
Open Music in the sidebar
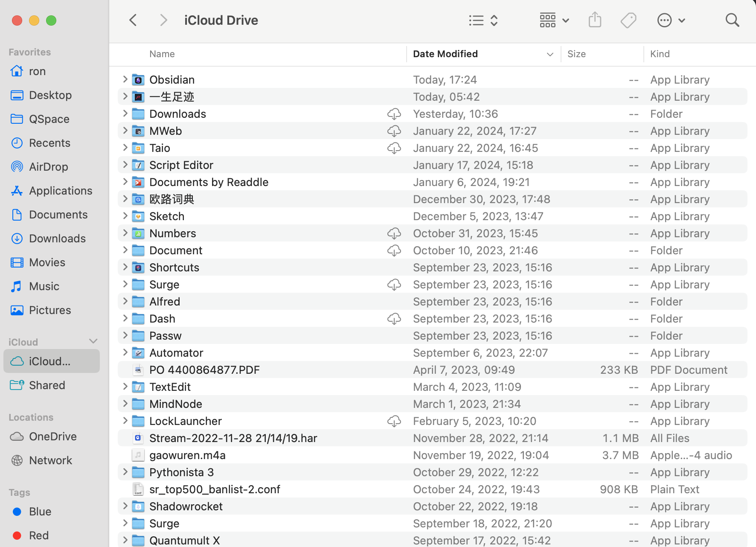(52, 286)
